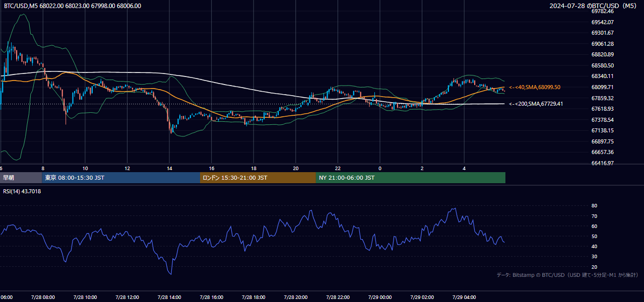Click the 7/28 08:00 bottom time label

pyautogui.click(x=42, y=297)
